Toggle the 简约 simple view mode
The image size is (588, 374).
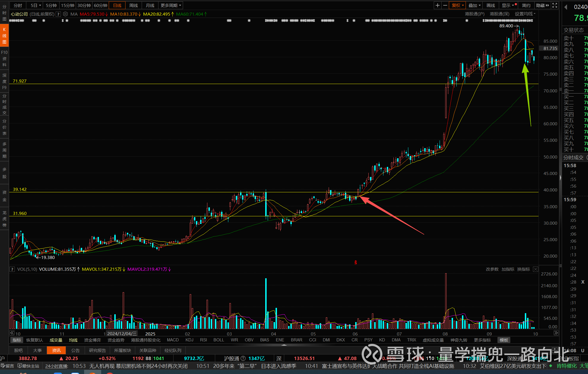526,5
